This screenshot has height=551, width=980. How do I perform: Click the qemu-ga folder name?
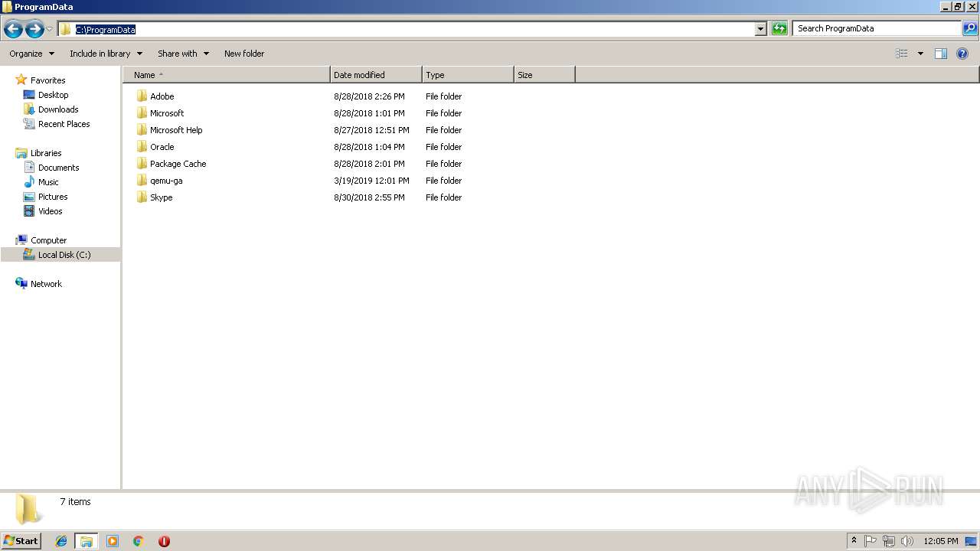166,181
